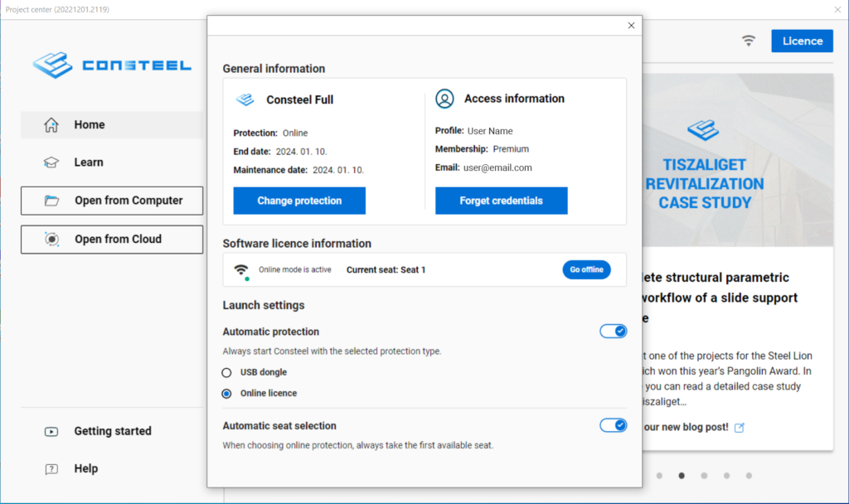Click the Change protection button
The image size is (849, 504).
coord(299,201)
